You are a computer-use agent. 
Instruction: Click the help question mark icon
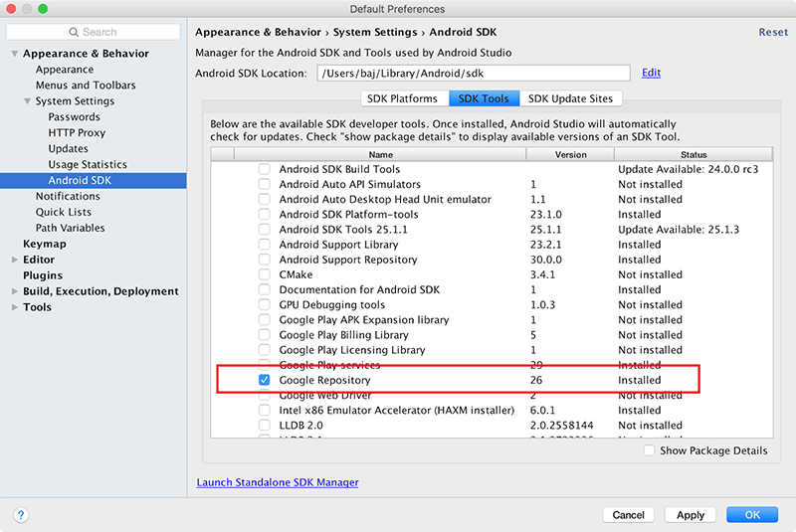coord(21,515)
